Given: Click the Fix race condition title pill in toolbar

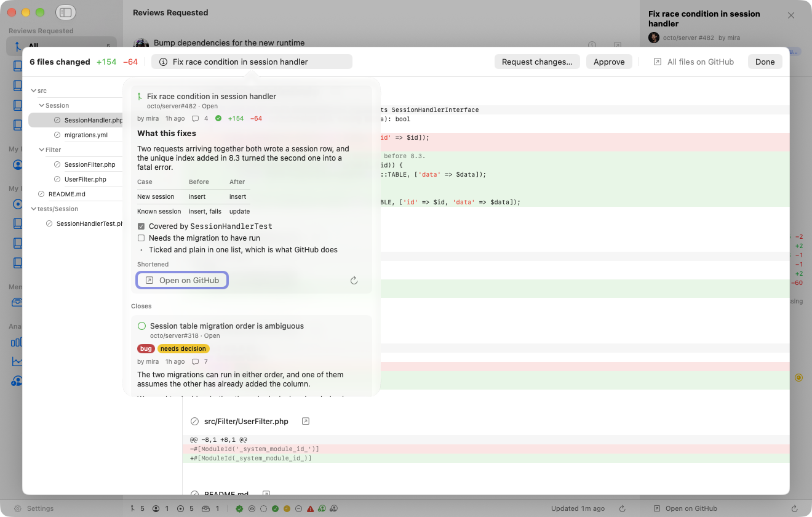Looking at the screenshot, I should [252, 62].
